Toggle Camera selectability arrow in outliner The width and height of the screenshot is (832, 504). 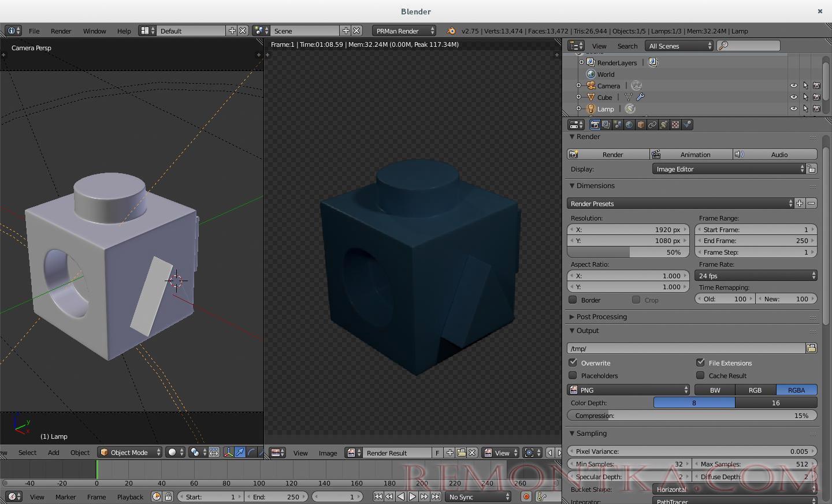805,85
